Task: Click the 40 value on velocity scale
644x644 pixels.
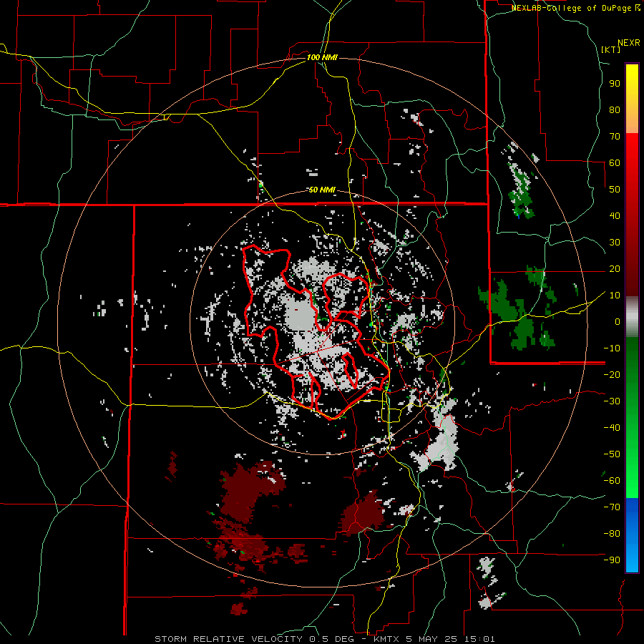Action: point(615,216)
